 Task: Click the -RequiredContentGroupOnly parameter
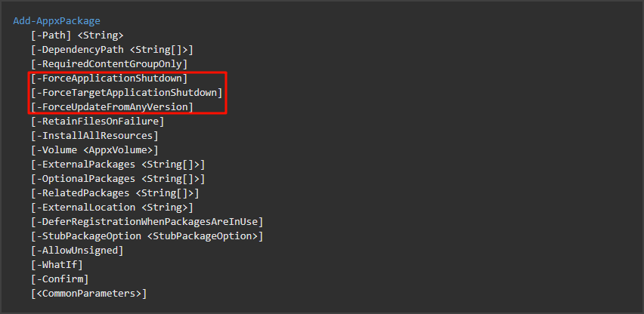coord(109,64)
